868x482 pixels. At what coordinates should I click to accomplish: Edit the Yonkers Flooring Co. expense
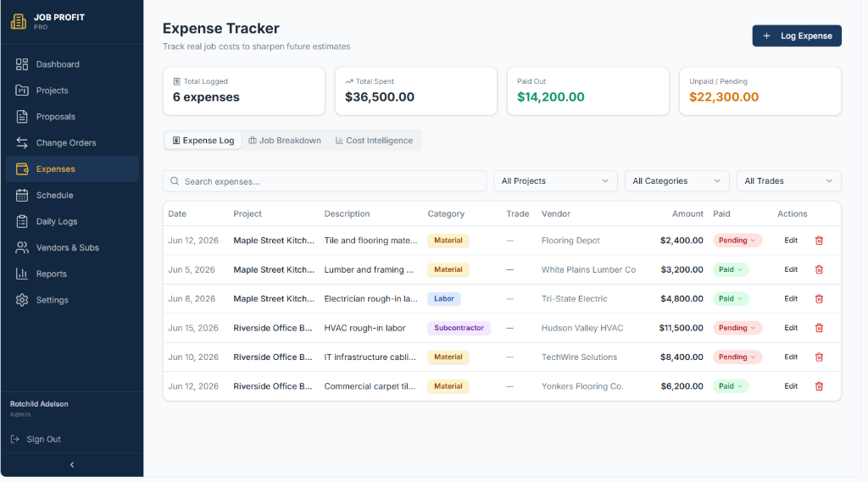[x=791, y=386]
